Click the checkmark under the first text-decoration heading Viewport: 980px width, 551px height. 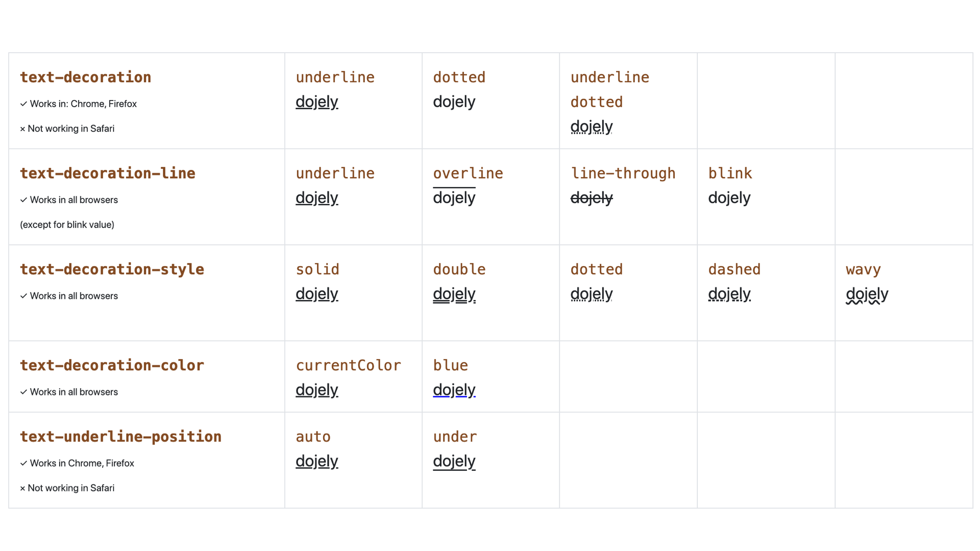point(23,104)
